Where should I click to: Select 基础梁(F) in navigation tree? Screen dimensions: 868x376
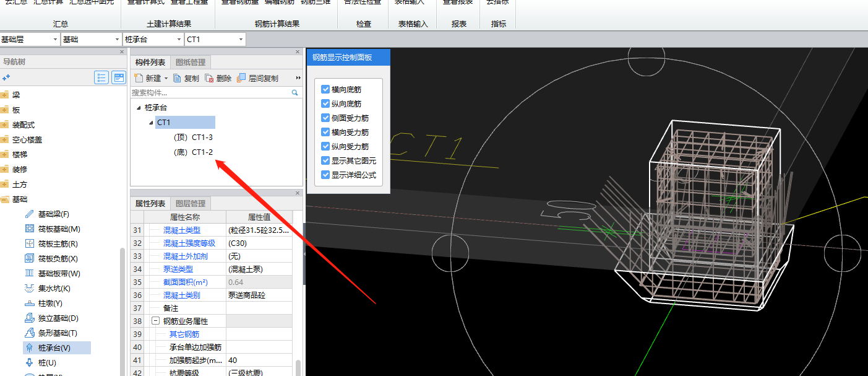click(53, 214)
